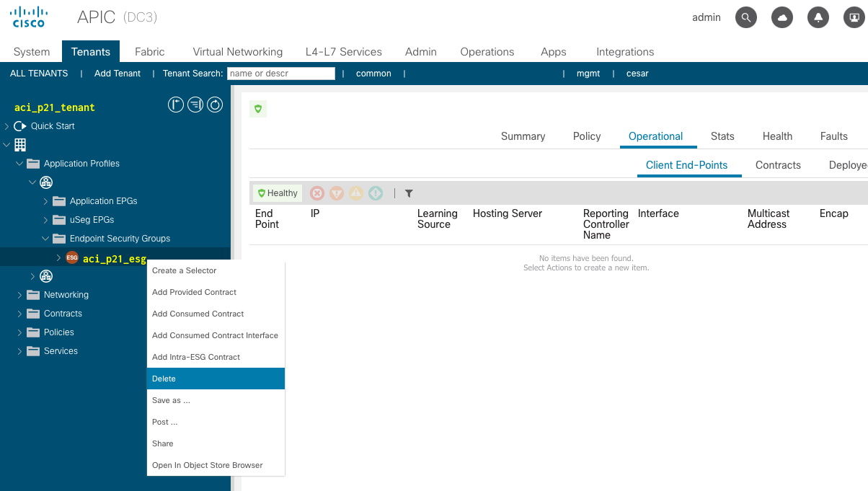Toggle the orange major fault filter
868x491 pixels.
click(337, 193)
